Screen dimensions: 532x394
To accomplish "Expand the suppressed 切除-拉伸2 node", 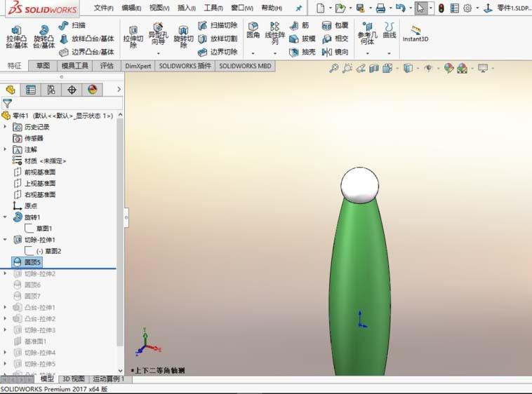I will [5, 273].
